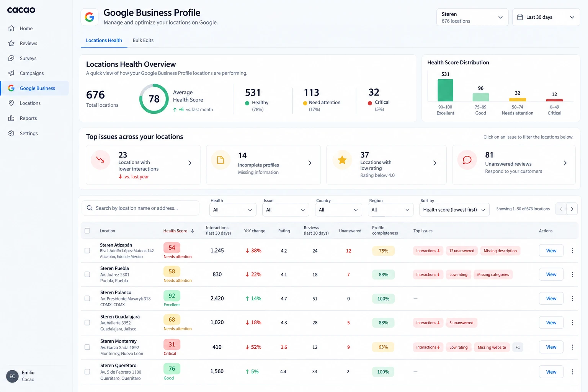588x392 pixels.
Task: Switch to the Bulk Edits tab
Action: [143, 40]
